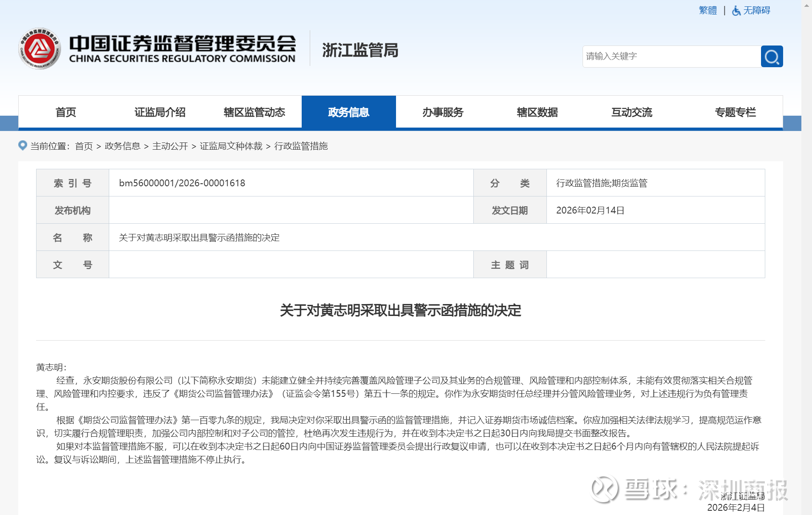812x515 pixels.
Task: Click the blue search magnifier button
Action: point(772,57)
